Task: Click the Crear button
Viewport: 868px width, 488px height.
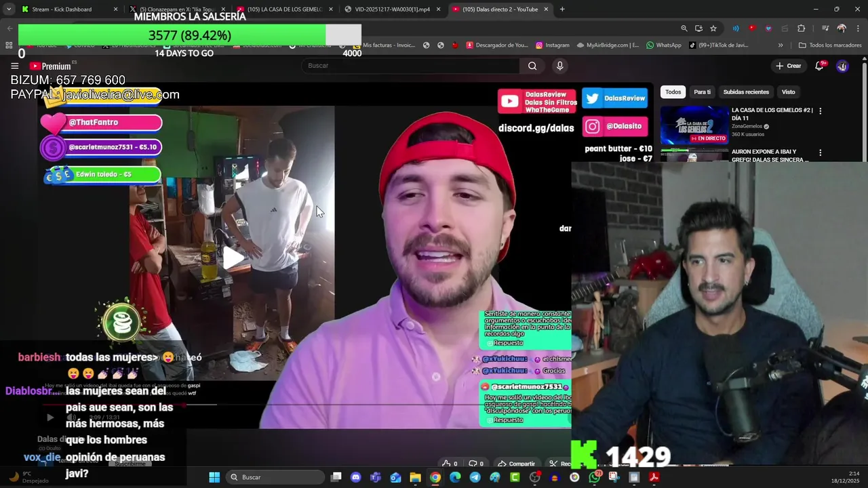Action: [789, 66]
